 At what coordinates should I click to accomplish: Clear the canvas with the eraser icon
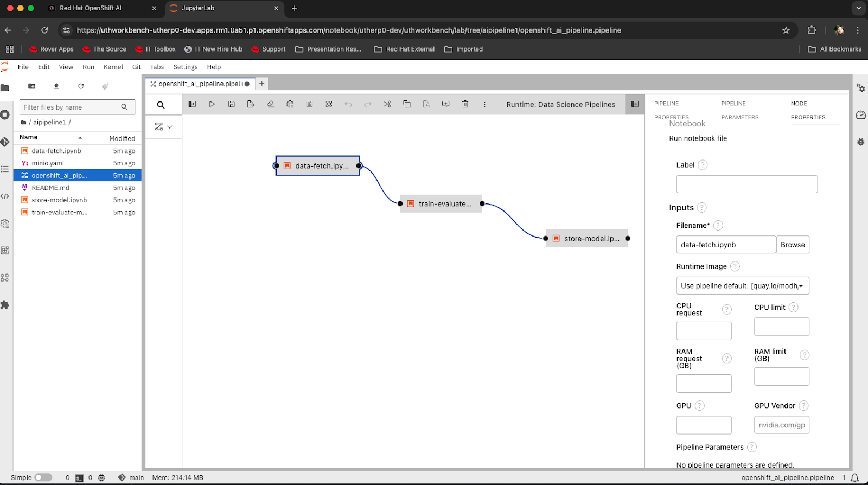click(x=270, y=104)
